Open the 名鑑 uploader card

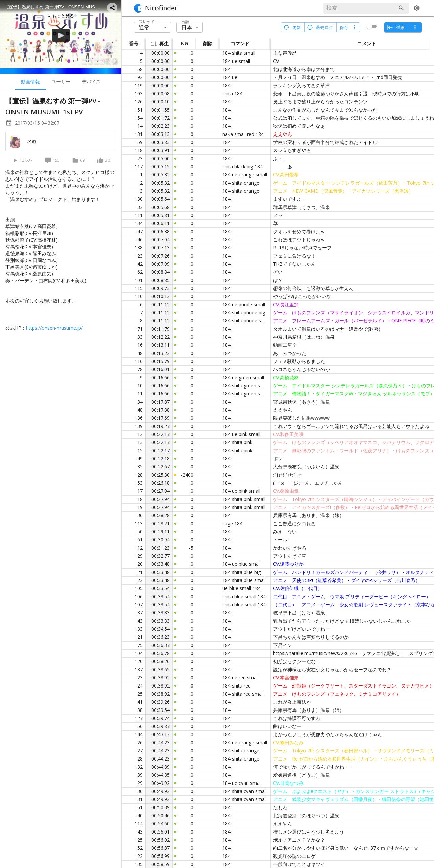(61, 142)
